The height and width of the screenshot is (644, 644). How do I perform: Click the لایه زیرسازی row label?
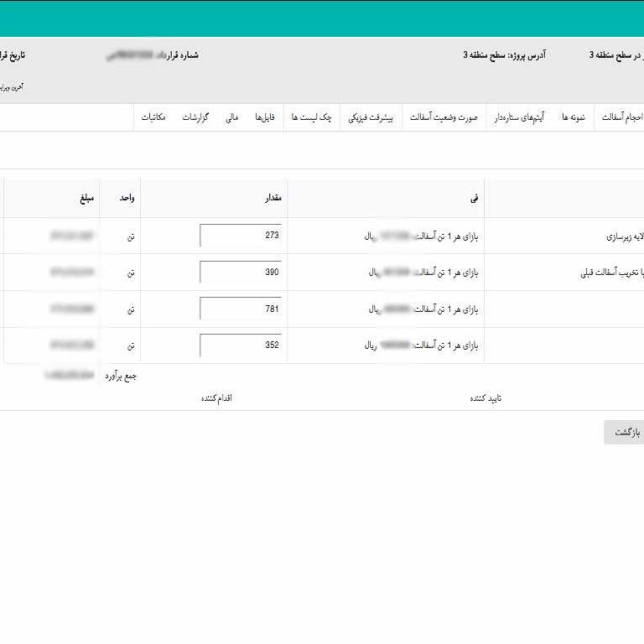pyautogui.click(x=622, y=236)
